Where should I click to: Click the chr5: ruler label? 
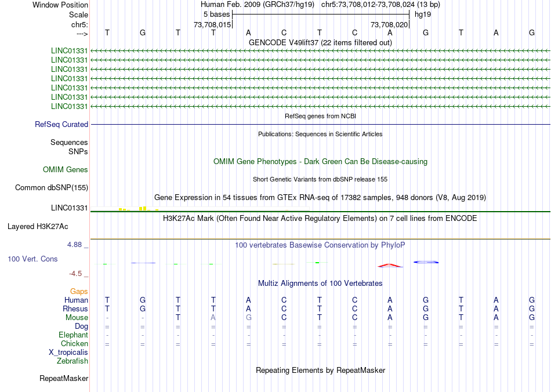tap(79, 24)
